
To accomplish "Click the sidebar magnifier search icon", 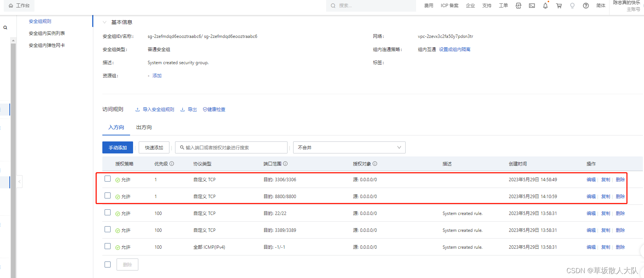I will pos(5,27).
